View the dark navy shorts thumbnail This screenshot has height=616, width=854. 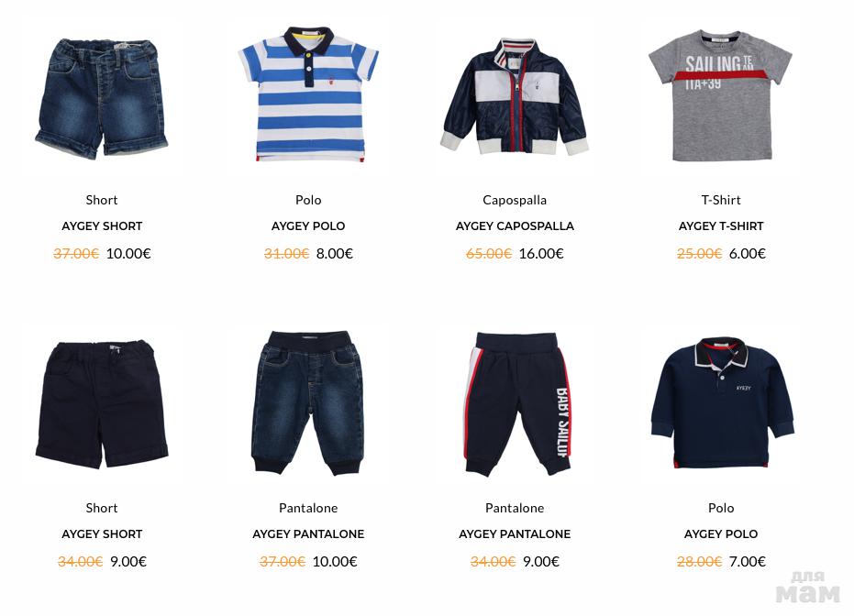102,404
